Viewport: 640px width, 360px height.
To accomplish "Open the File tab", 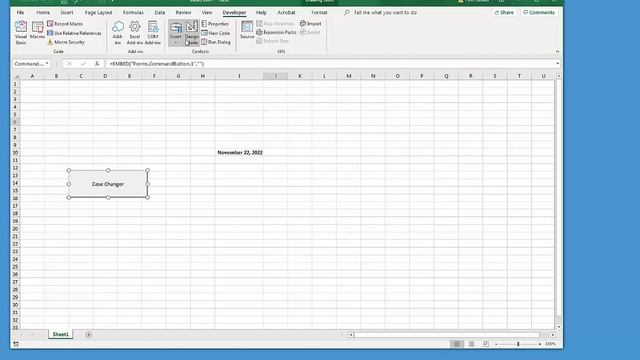I will pyautogui.click(x=20, y=12).
